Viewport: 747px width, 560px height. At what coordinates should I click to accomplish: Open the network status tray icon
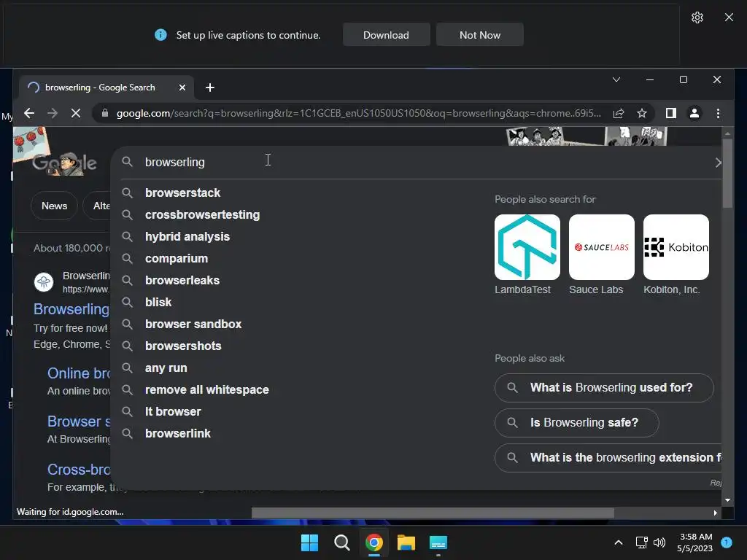click(x=642, y=542)
